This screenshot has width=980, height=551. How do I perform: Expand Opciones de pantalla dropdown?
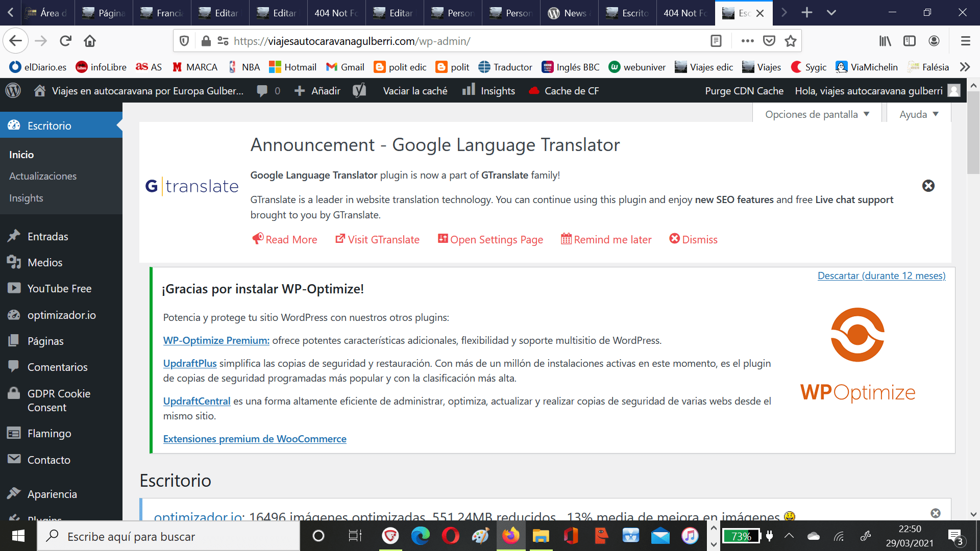point(817,114)
